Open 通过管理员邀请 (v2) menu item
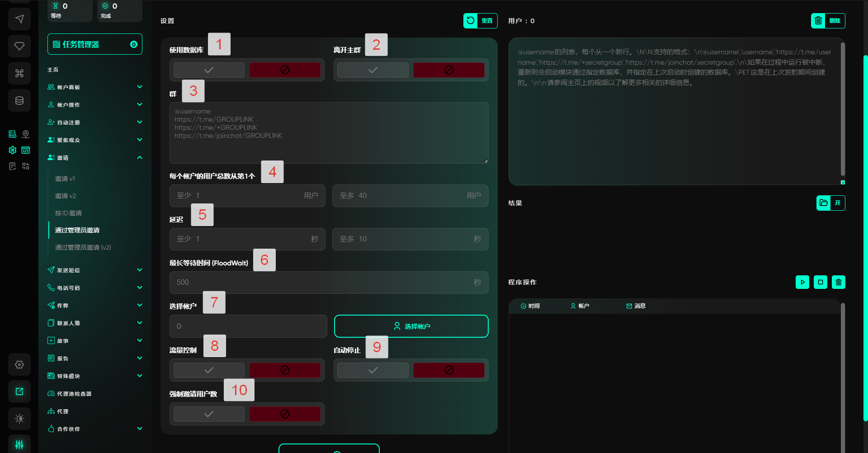The width and height of the screenshot is (868, 453). 83,247
